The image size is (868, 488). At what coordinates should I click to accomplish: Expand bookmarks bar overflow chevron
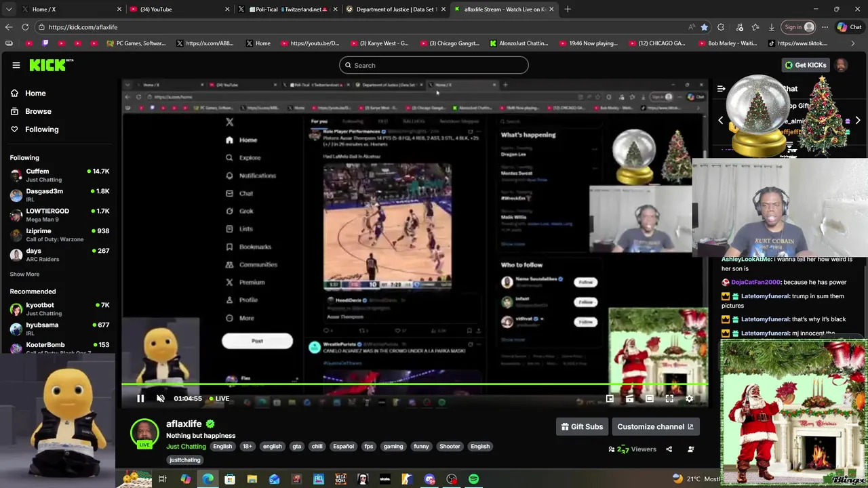pyautogui.click(x=853, y=43)
